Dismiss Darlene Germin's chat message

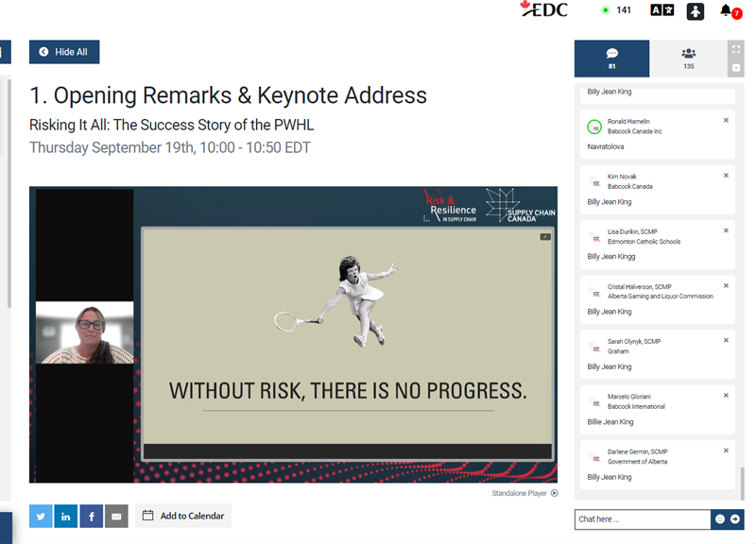coord(726,450)
